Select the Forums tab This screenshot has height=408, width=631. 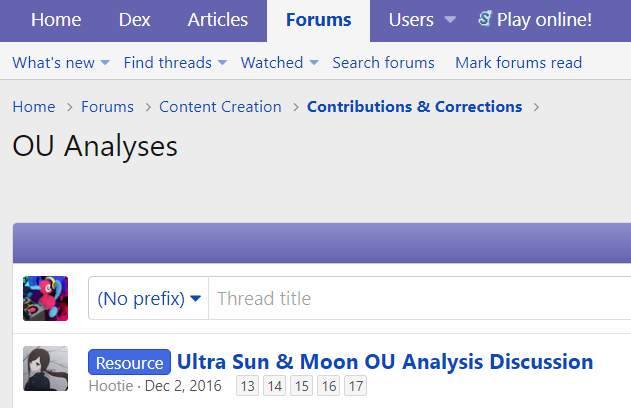[x=318, y=20]
